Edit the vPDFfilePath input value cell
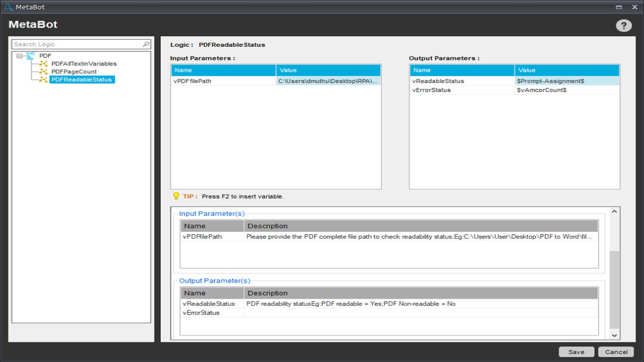This screenshot has width=644, height=362. 328,81
